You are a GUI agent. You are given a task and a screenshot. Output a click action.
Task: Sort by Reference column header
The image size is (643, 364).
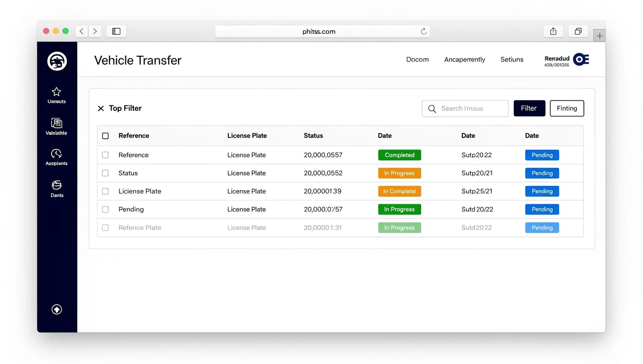click(134, 135)
